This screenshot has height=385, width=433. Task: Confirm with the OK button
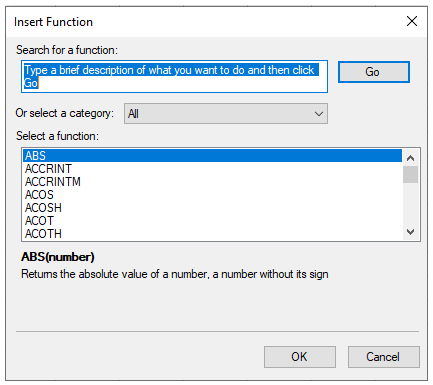(x=300, y=357)
